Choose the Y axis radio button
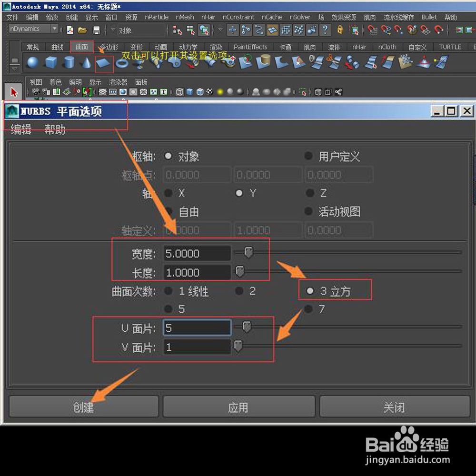This screenshot has height=476, width=476. [239, 193]
